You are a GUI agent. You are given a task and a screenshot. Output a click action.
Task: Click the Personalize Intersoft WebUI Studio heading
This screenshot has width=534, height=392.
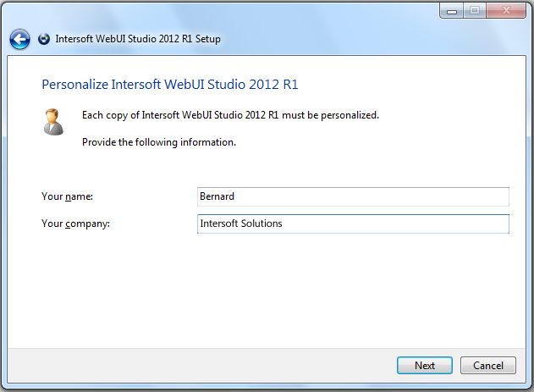coord(169,85)
